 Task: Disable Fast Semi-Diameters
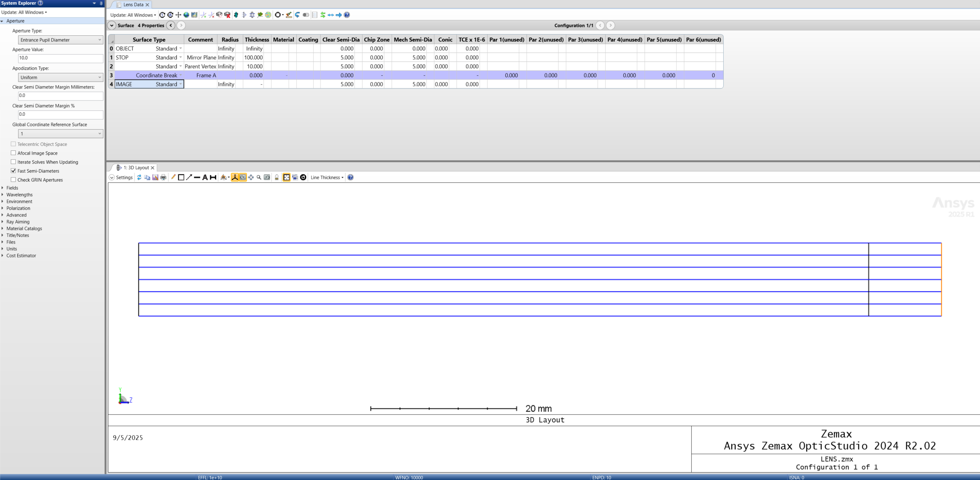(13, 171)
